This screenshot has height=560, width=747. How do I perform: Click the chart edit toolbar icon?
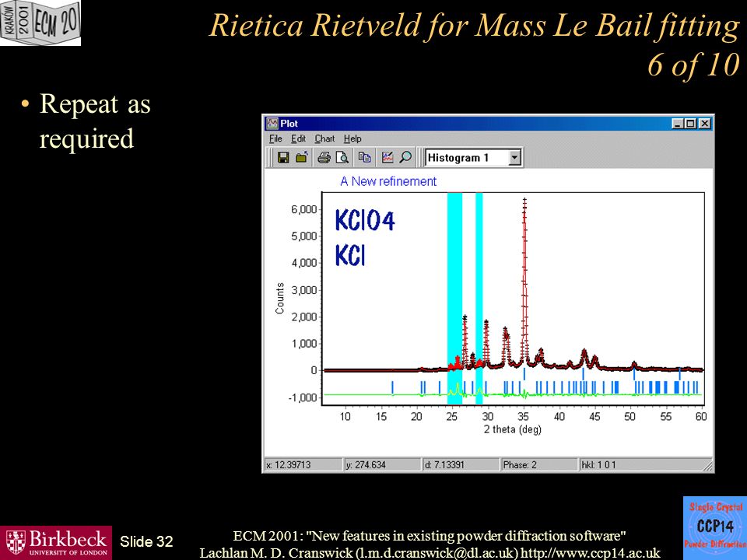(x=388, y=158)
